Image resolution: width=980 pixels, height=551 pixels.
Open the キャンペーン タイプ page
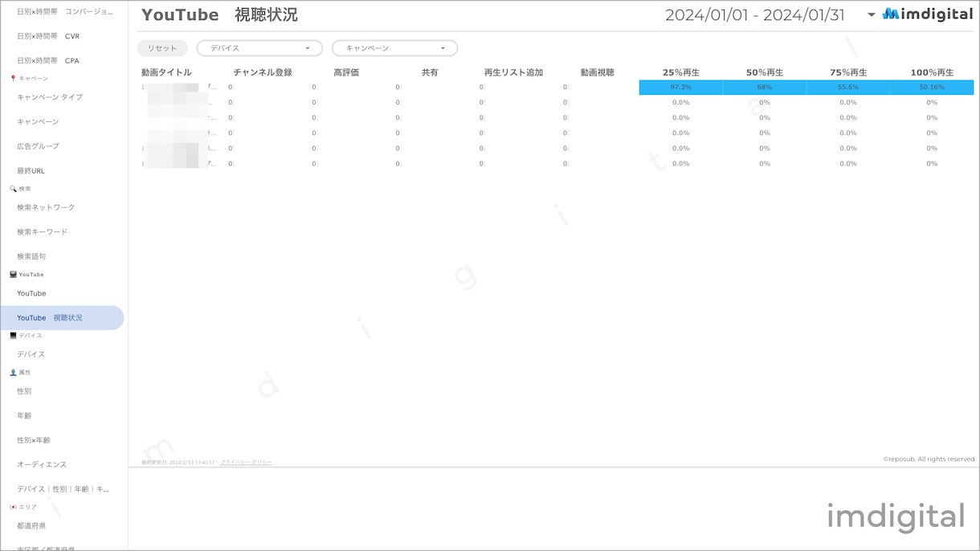[50, 97]
